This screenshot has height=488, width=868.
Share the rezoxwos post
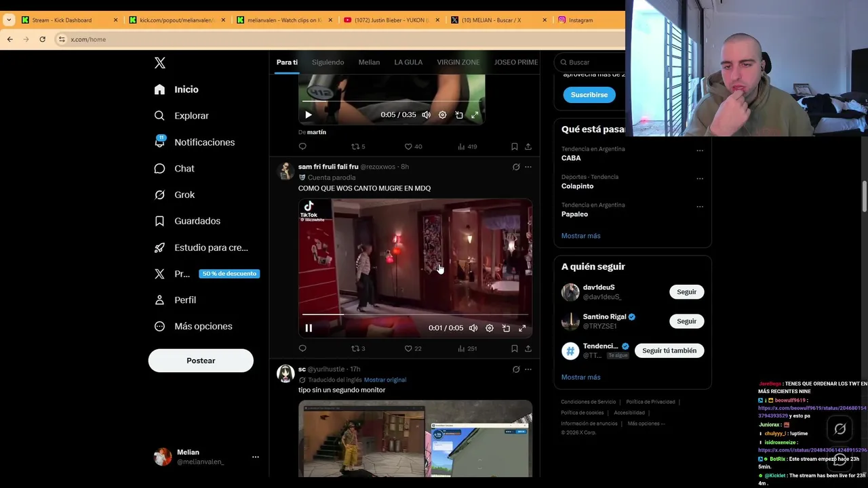528,348
